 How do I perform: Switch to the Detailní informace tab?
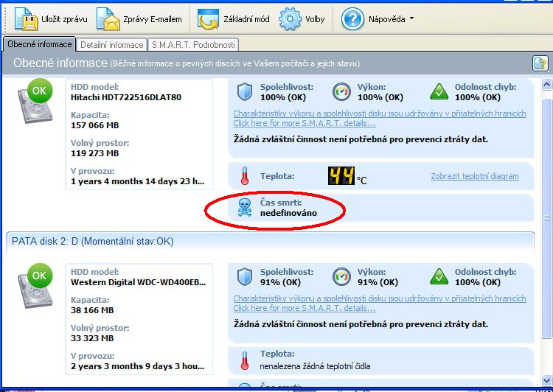click(x=111, y=45)
